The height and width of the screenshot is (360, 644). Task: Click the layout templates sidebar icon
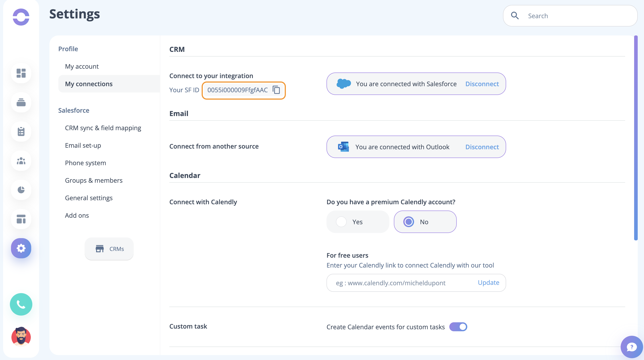21,219
